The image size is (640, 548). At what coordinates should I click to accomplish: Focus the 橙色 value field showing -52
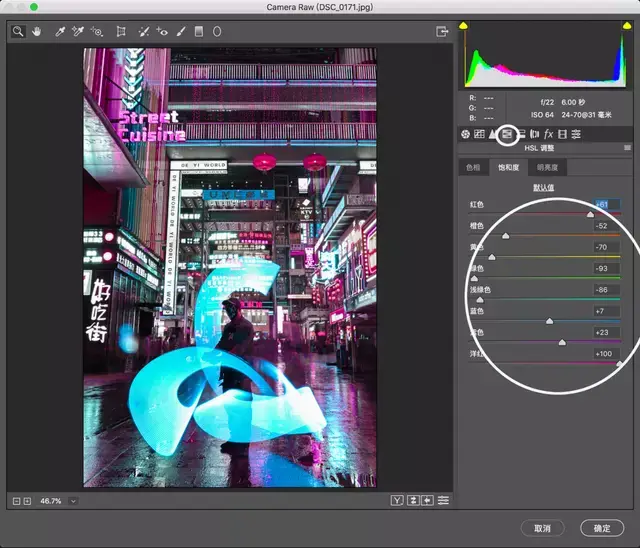(x=607, y=226)
